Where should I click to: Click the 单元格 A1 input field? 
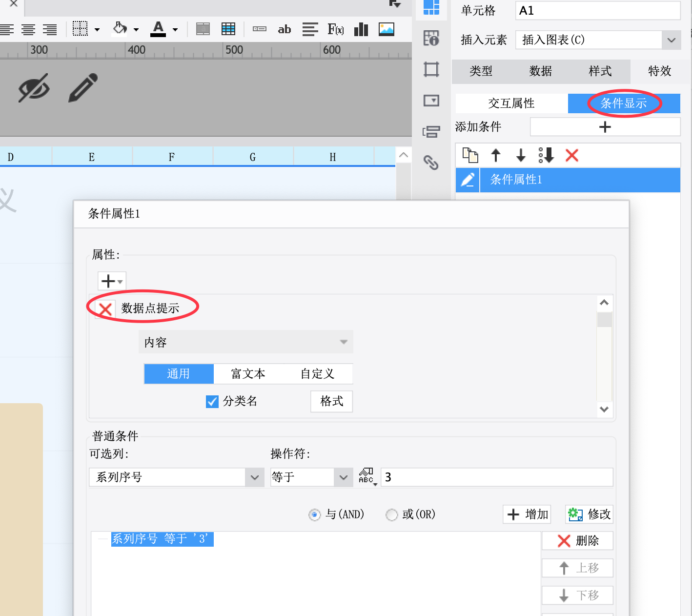[598, 11]
